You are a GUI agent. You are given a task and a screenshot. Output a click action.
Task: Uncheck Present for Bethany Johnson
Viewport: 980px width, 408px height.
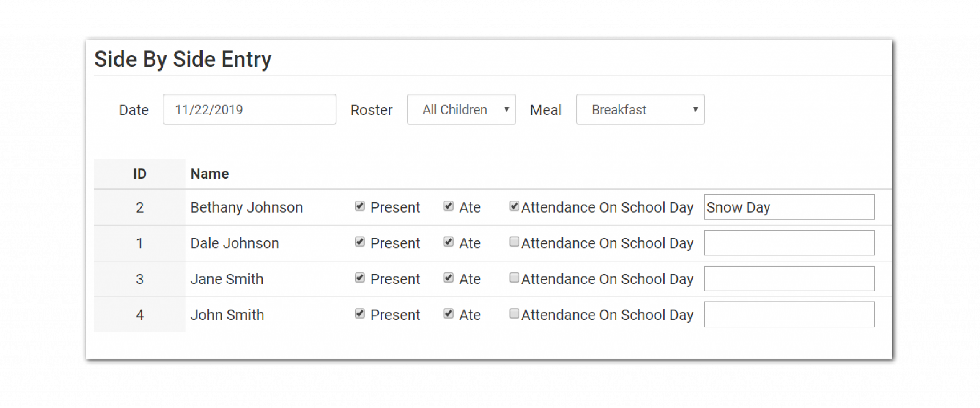tap(359, 206)
